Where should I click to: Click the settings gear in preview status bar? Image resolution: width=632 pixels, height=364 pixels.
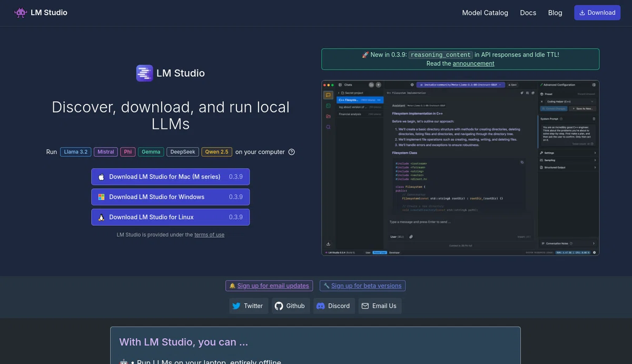(595, 253)
